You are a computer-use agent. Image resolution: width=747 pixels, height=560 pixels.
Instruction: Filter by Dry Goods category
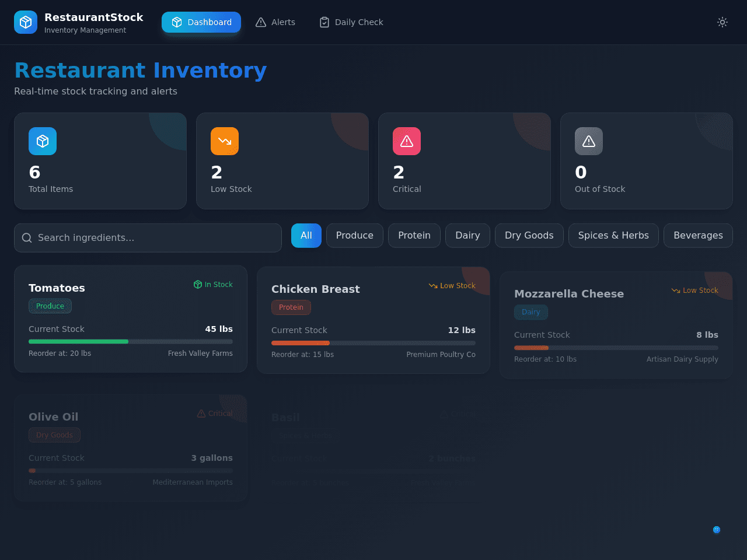(529, 236)
